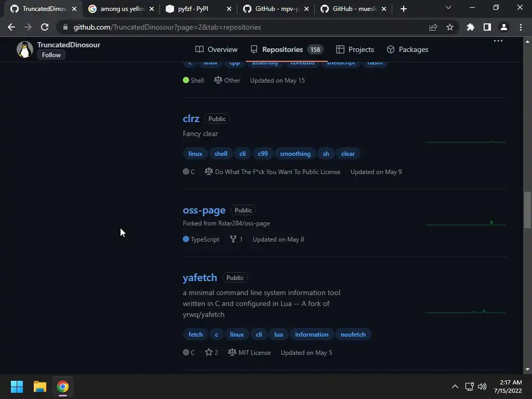Follow the user TruncatedDinosour
The width and height of the screenshot is (532, 399).
click(x=51, y=55)
